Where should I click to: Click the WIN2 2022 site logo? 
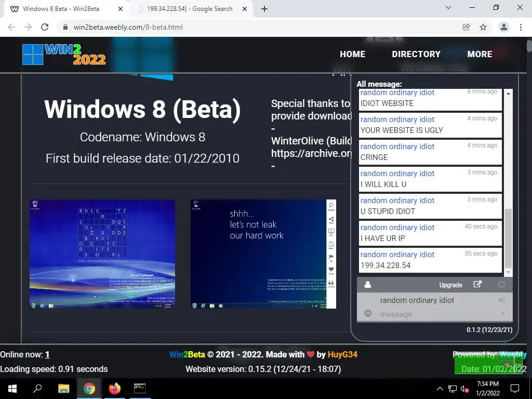[64, 54]
